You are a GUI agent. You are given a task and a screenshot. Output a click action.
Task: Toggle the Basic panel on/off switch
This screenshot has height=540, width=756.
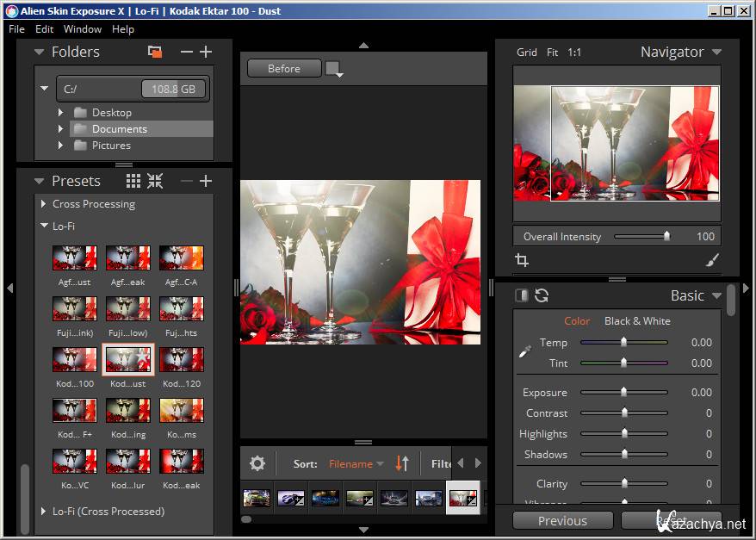[x=522, y=295]
